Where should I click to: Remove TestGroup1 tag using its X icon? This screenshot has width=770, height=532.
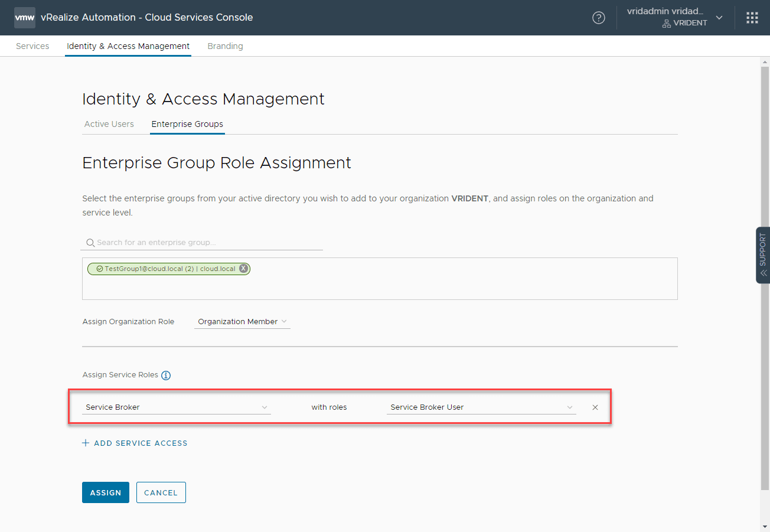click(243, 269)
